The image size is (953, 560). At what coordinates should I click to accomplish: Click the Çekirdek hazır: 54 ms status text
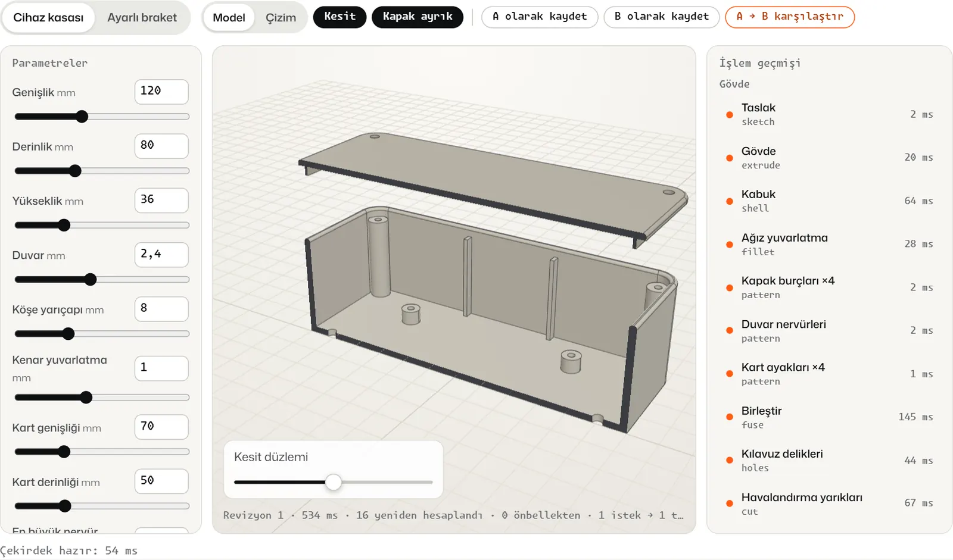click(68, 550)
